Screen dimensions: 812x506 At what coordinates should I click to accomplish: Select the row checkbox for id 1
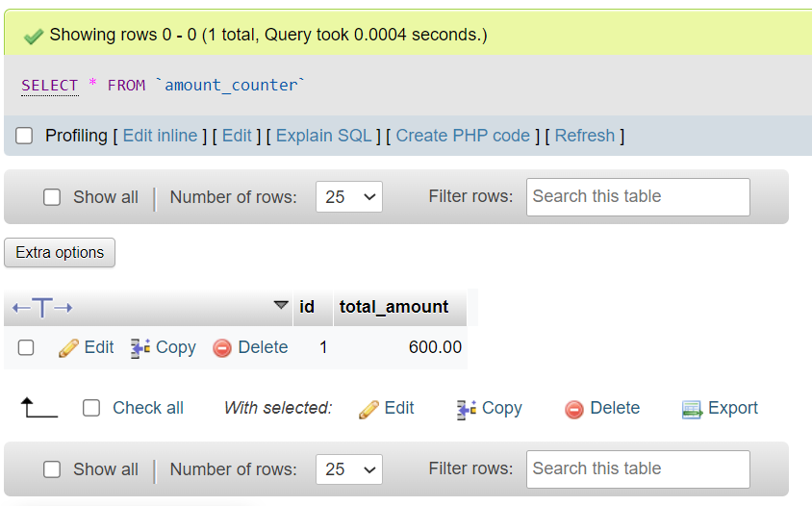[26, 348]
